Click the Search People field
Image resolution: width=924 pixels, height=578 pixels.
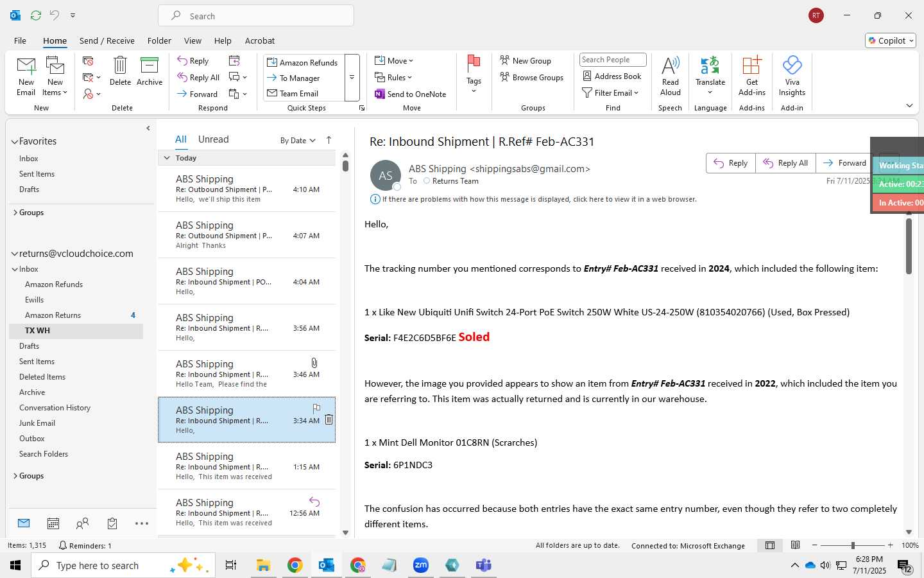tap(613, 60)
